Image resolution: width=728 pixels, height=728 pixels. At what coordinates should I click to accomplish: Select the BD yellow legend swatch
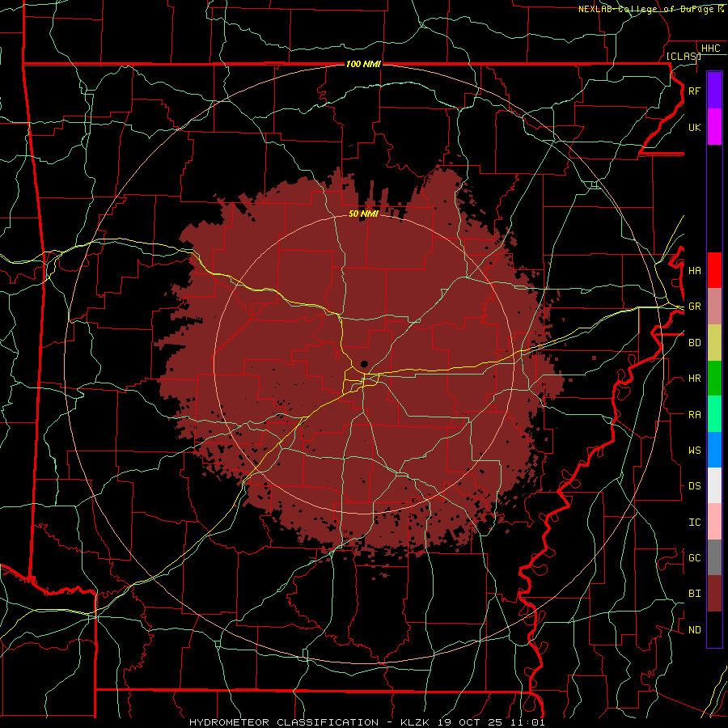714,343
